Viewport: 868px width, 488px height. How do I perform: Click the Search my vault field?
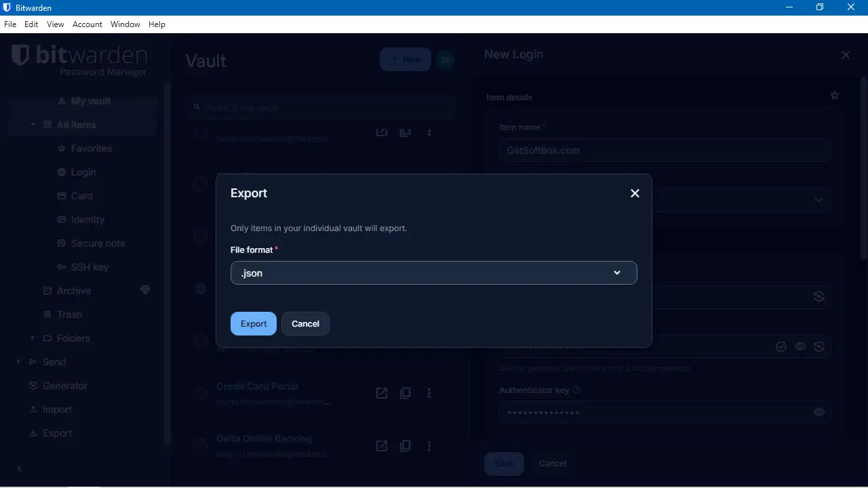pos(320,108)
